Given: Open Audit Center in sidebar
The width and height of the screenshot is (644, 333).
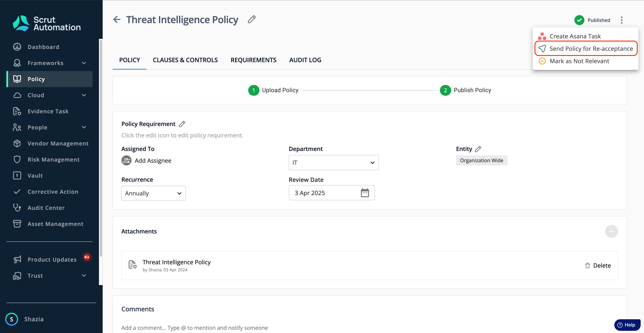Looking at the screenshot, I should click(x=49, y=208).
